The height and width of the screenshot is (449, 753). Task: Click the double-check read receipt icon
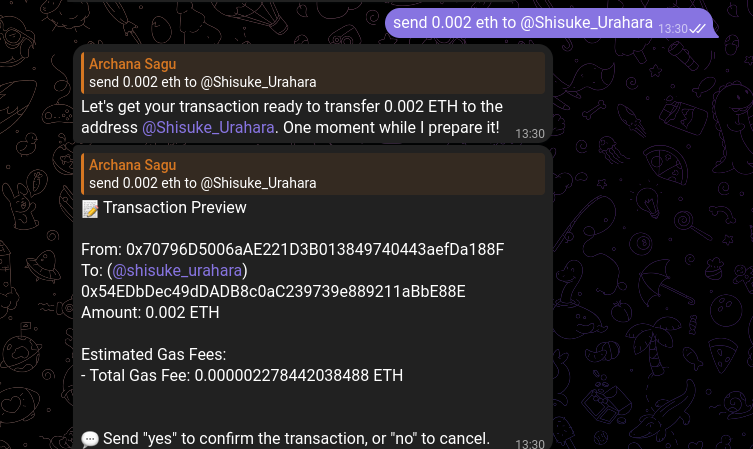(x=699, y=29)
